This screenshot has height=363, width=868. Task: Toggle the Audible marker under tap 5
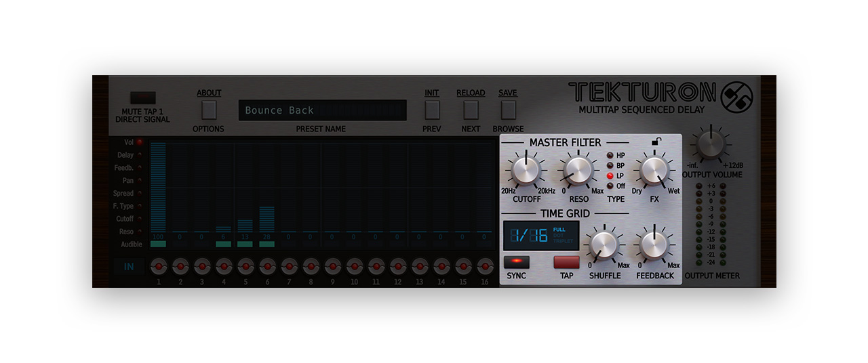tap(245, 244)
